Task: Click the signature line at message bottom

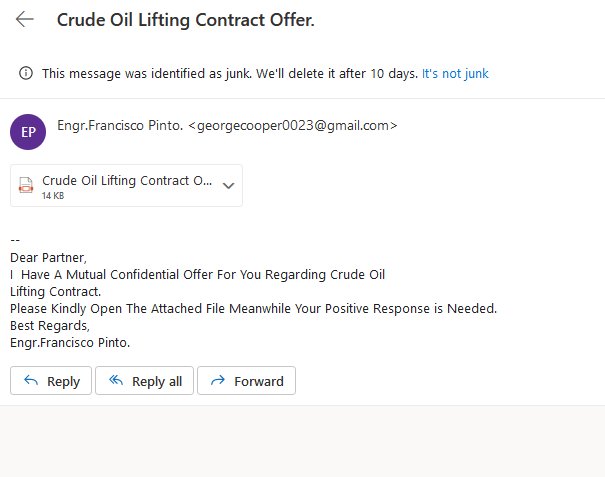Action: click(70, 343)
